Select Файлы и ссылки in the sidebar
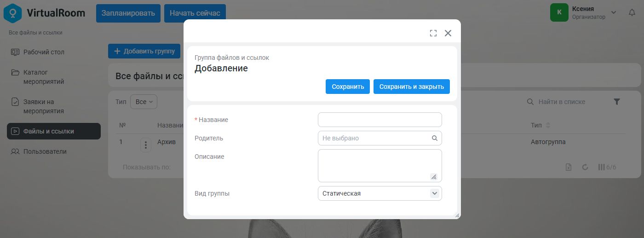Viewport: 644px width, 238px height. [x=54, y=131]
